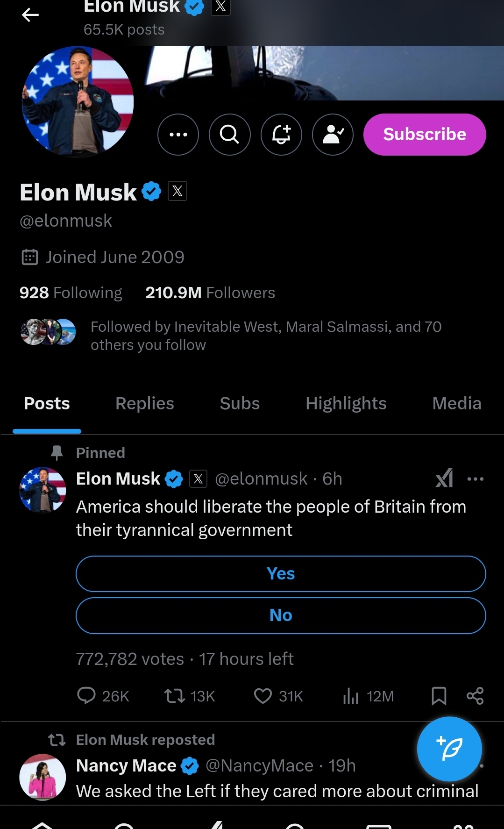
Task: Like the pinned poll post
Action: tap(263, 696)
